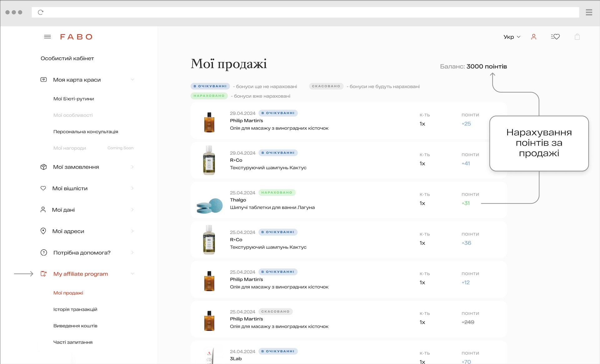Image resolution: width=600 pixels, height=364 pixels.
Task: Click the +36 points value
Action: [x=466, y=243]
